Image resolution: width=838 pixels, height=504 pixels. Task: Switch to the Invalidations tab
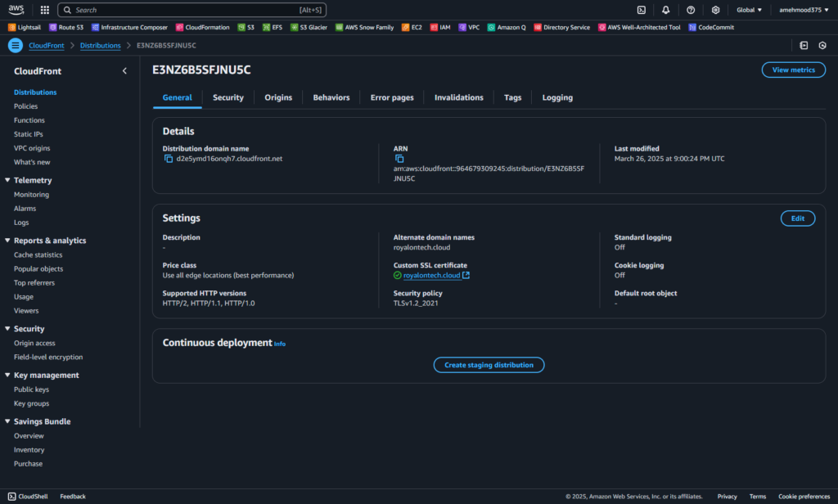459,97
